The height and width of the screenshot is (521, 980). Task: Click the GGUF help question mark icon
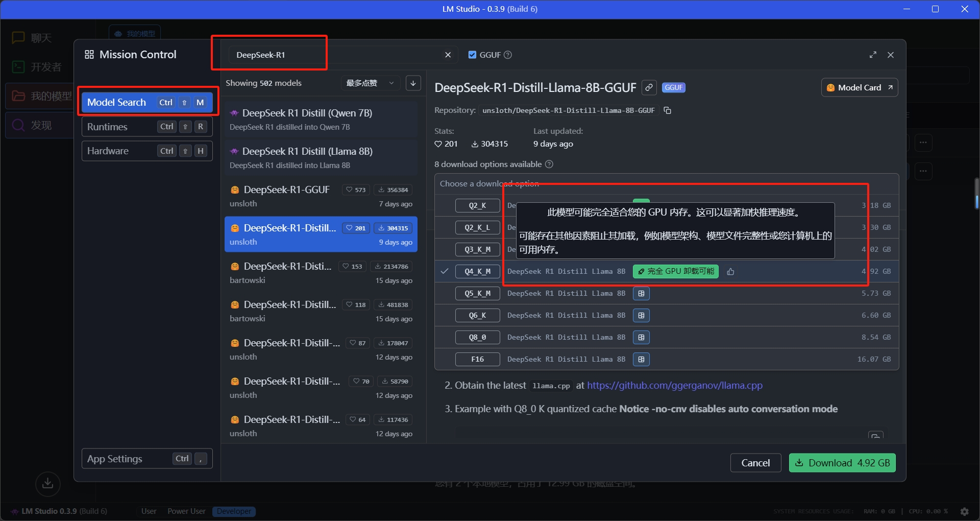pyautogui.click(x=508, y=55)
